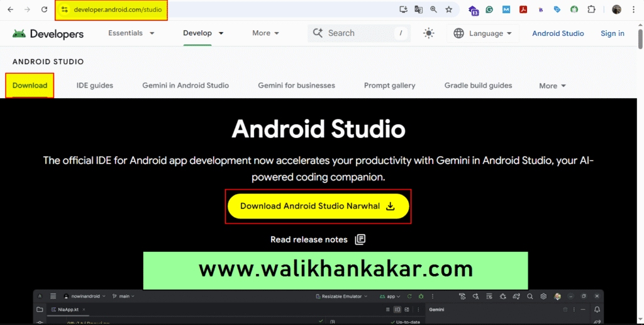644x325 pixels.
Task: Open Read release notes link
Action: coord(318,239)
